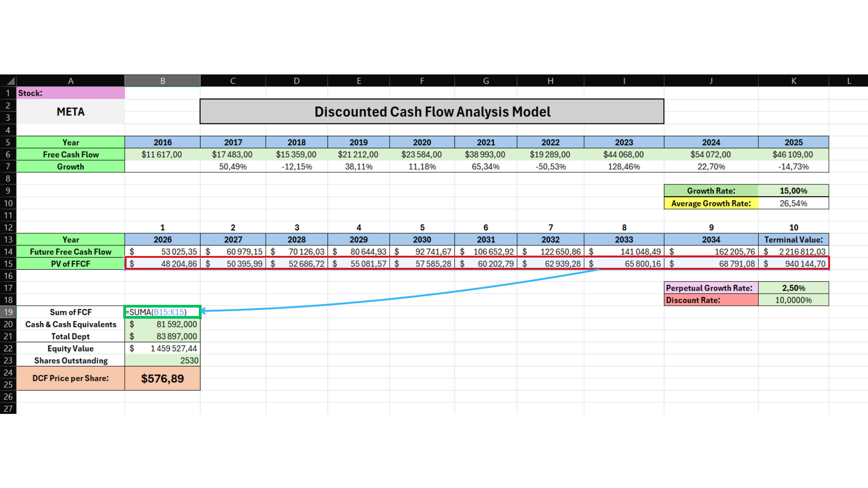The height and width of the screenshot is (488, 868).
Task: Select PV of FFCF value 48 204,86
Action: coord(162,264)
